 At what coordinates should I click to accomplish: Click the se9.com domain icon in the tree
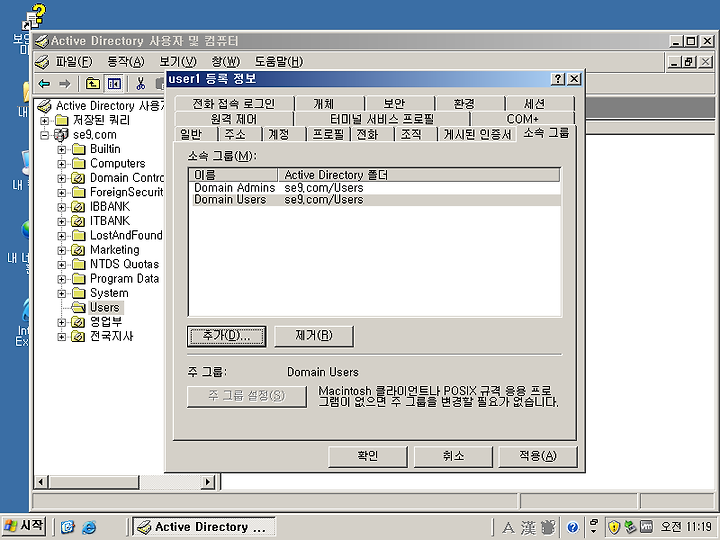click(61, 135)
